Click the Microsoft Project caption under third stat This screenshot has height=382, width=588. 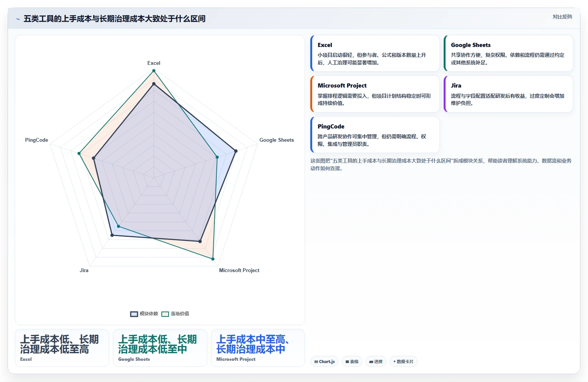[x=236, y=359]
